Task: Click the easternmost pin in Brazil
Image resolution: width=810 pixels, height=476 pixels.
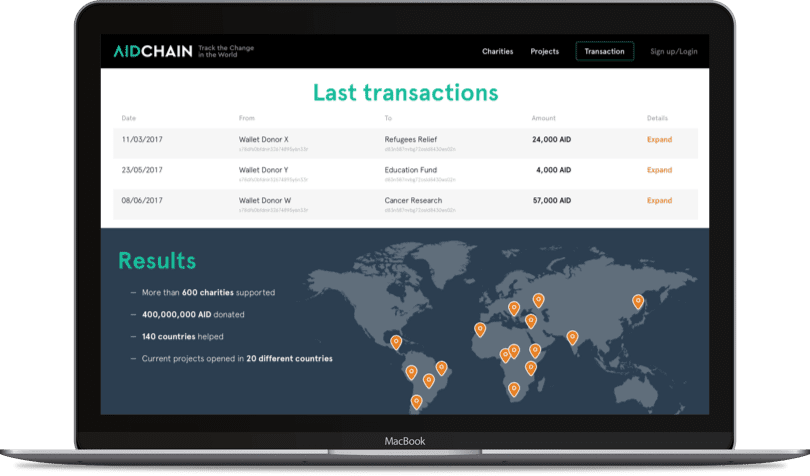Action: pyautogui.click(x=441, y=369)
